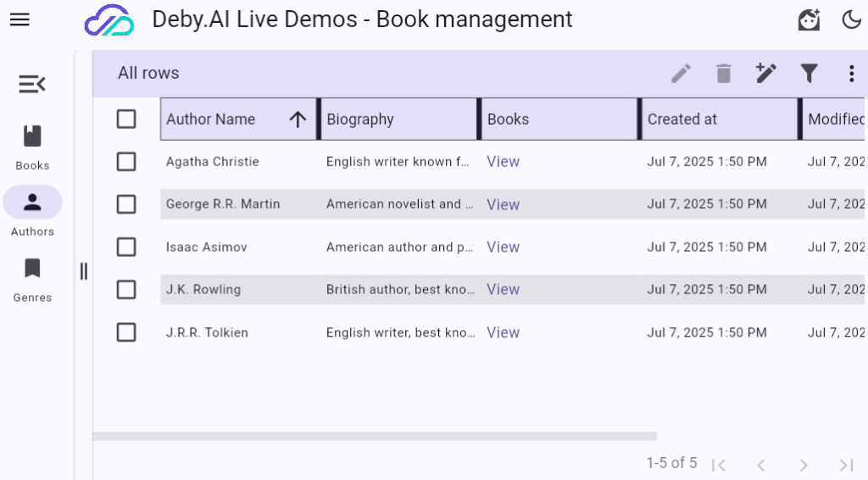Open the filter funnel icon
Viewport: 868px width, 480px height.
pyautogui.click(x=809, y=74)
